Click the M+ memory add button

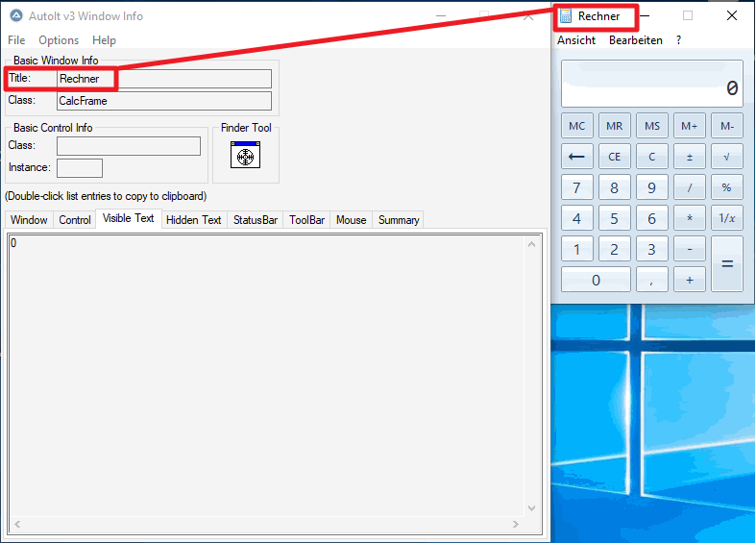click(x=690, y=126)
